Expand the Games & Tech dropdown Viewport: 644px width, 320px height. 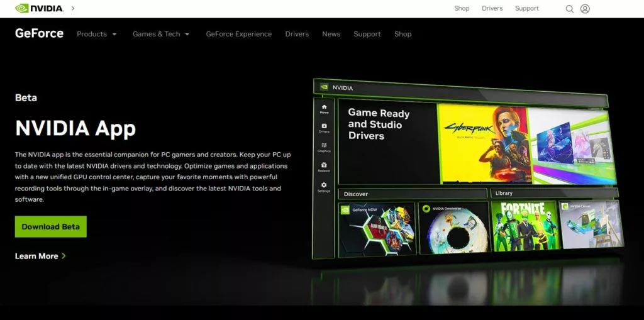[x=161, y=34]
